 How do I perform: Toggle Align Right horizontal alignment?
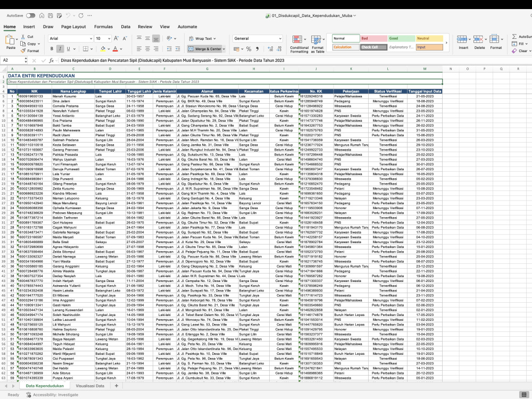[x=156, y=49]
